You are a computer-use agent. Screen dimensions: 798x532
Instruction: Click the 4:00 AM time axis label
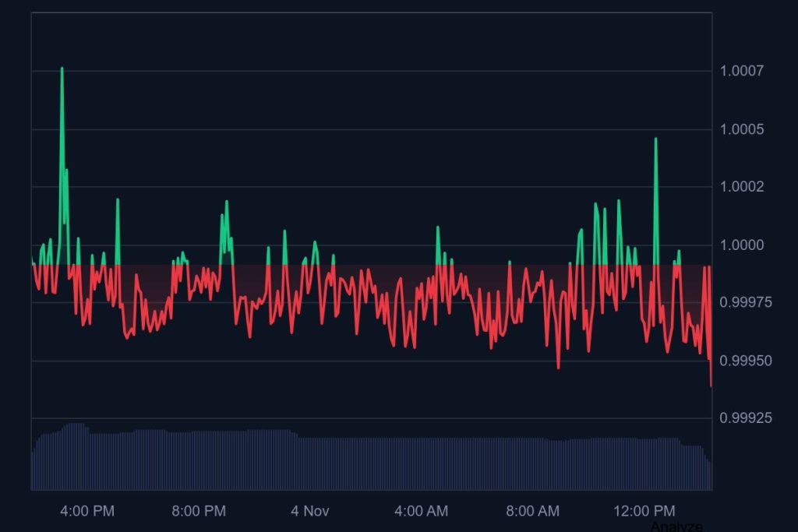click(421, 512)
